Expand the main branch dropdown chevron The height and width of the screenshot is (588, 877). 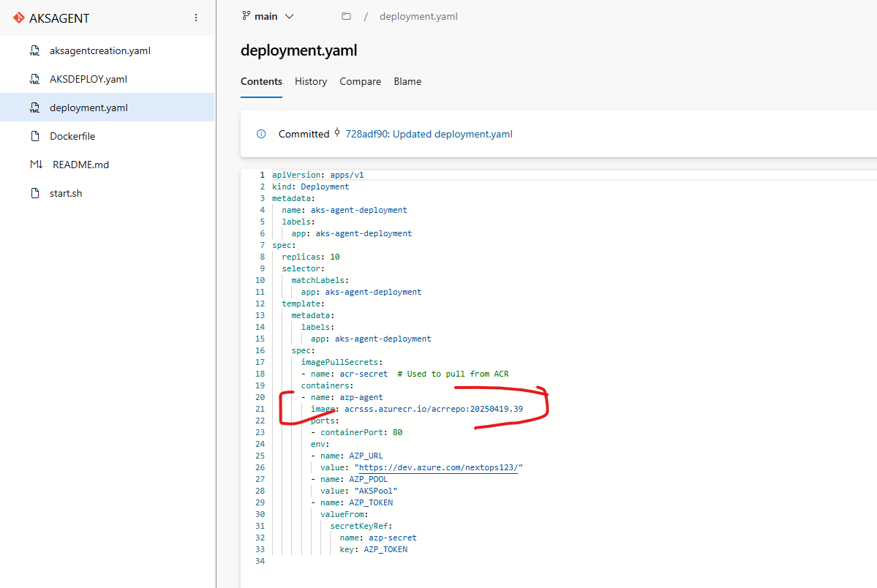(289, 16)
